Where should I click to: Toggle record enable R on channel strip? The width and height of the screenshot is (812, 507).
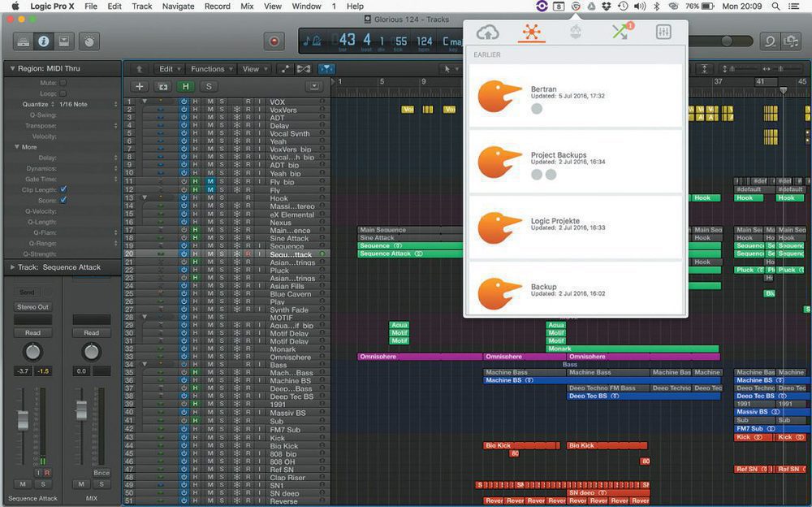point(47,473)
